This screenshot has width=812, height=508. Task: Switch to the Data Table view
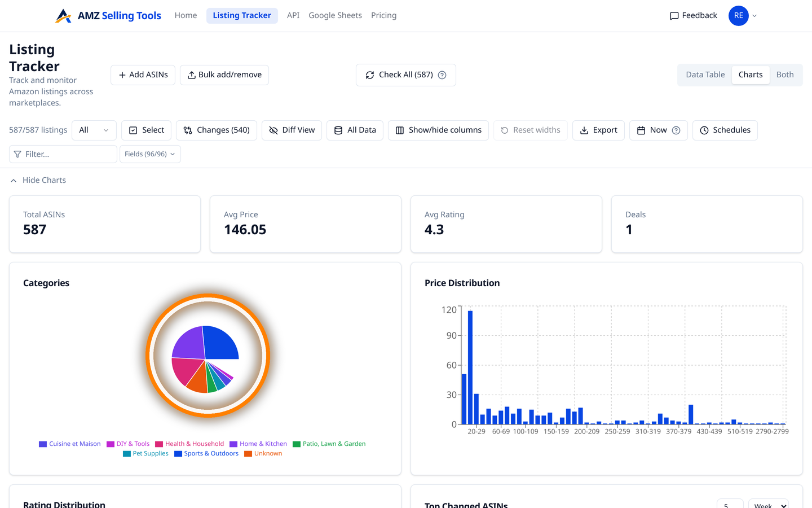coord(705,75)
